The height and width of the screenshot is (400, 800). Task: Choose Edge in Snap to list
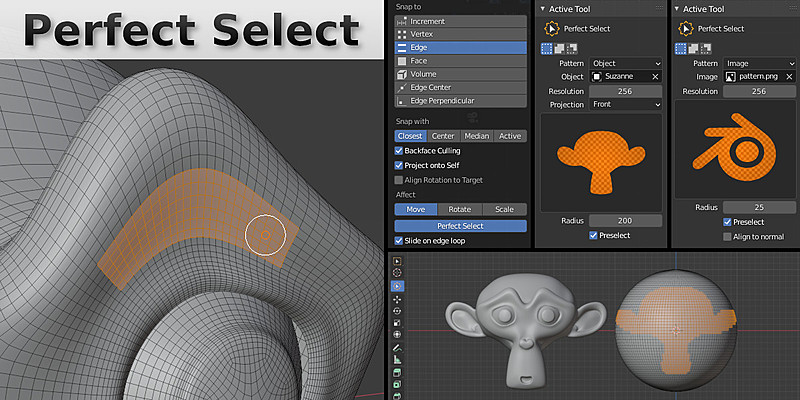[x=461, y=47]
